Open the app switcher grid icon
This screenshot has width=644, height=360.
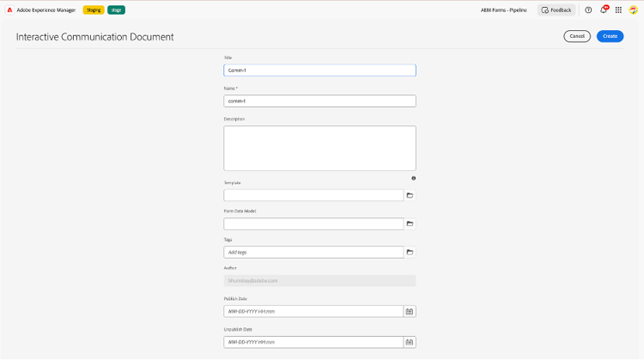tap(618, 10)
